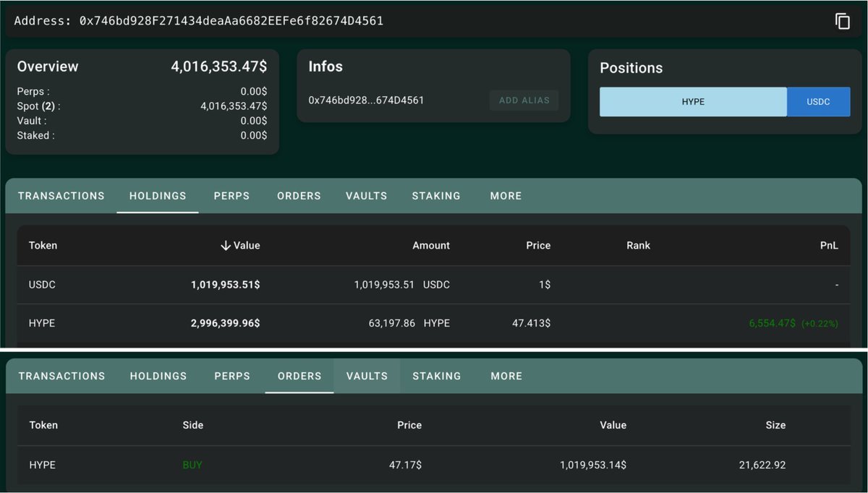
Task: Sort holdings by the Value arrow
Action: pos(226,246)
